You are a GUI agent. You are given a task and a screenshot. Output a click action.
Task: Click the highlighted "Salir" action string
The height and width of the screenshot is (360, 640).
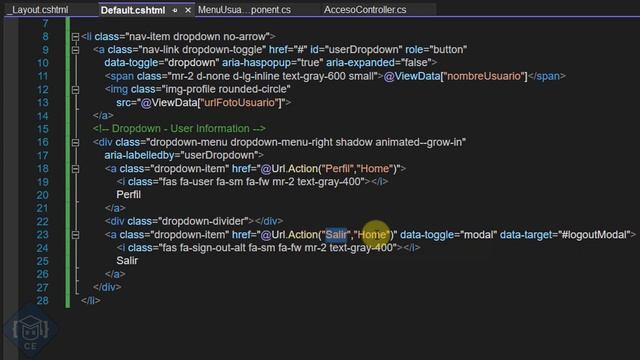(336, 235)
